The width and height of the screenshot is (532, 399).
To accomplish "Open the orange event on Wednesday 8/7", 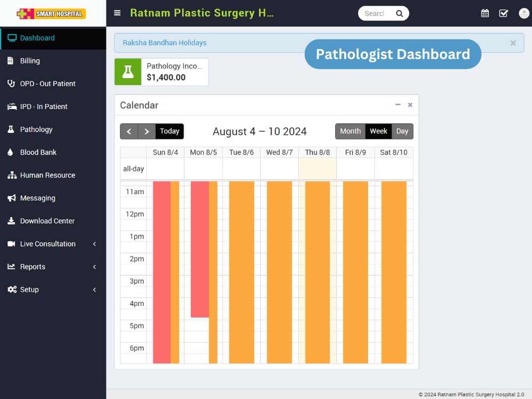I will click(x=279, y=272).
